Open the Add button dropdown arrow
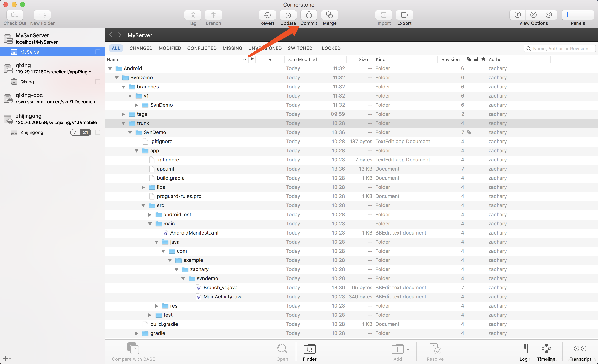The height and width of the screenshot is (364, 598). coord(408,349)
